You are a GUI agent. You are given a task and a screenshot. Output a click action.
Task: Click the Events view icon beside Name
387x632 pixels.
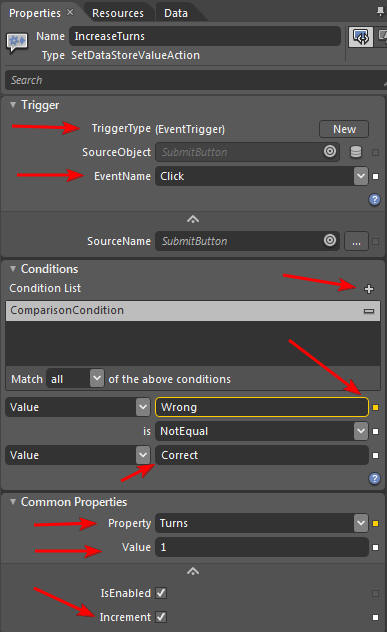(x=360, y=37)
